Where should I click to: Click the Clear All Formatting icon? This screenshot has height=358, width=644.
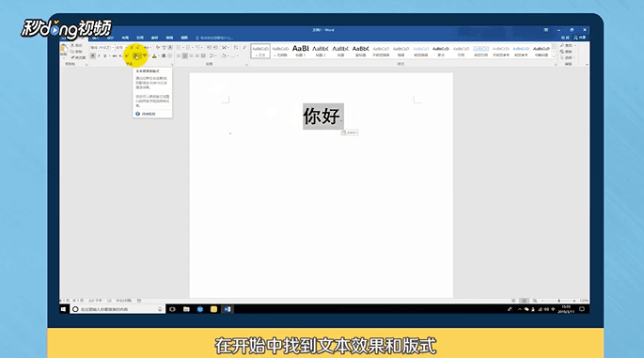click(158, 48)
